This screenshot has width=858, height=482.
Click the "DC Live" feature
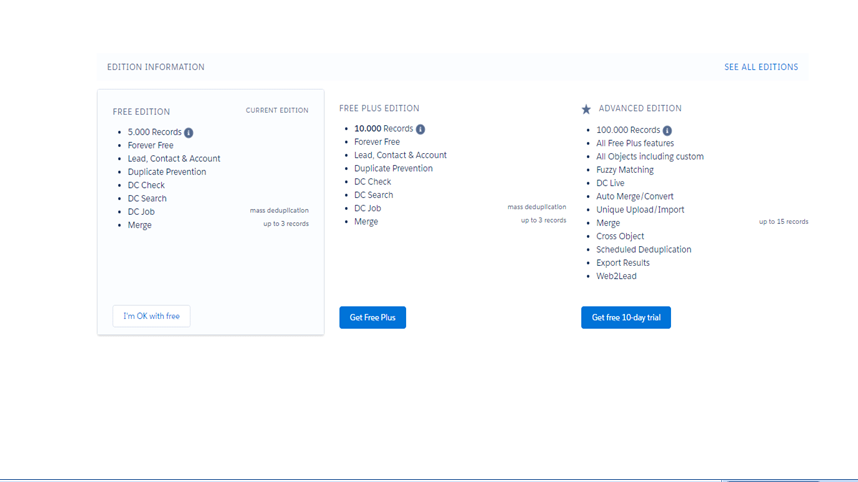(610, 183)
